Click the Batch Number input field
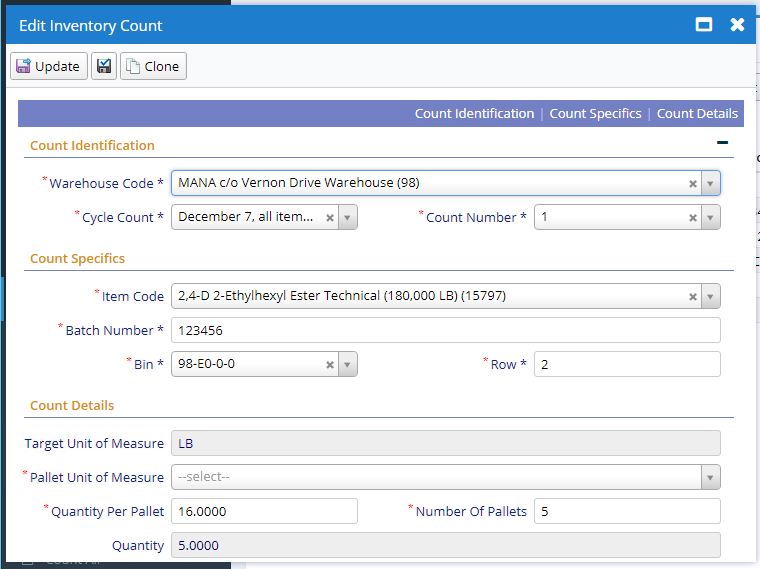760x569 pixels. point(445,330)
